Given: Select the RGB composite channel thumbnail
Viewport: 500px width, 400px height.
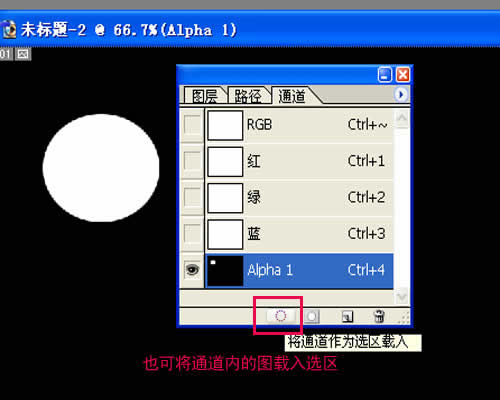Looking at the screenshot, I should [x=225, y=125].
